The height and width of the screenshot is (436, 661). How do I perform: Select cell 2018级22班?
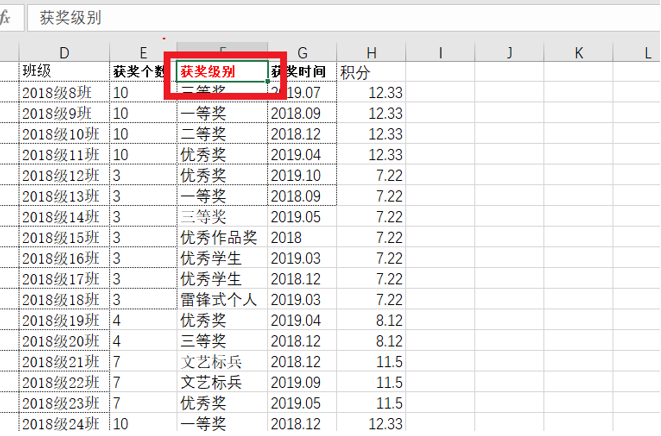[x=64, y=382]
